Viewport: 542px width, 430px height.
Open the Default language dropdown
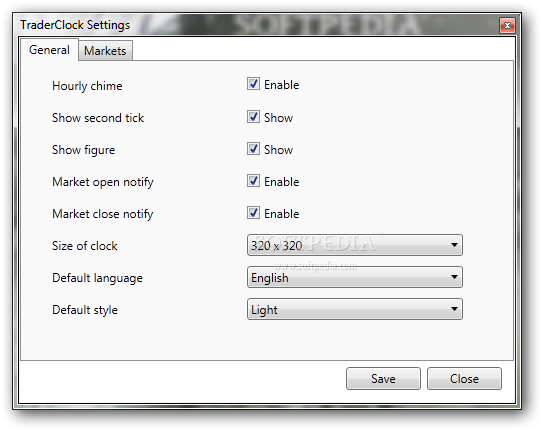click(x=355, y=277)
